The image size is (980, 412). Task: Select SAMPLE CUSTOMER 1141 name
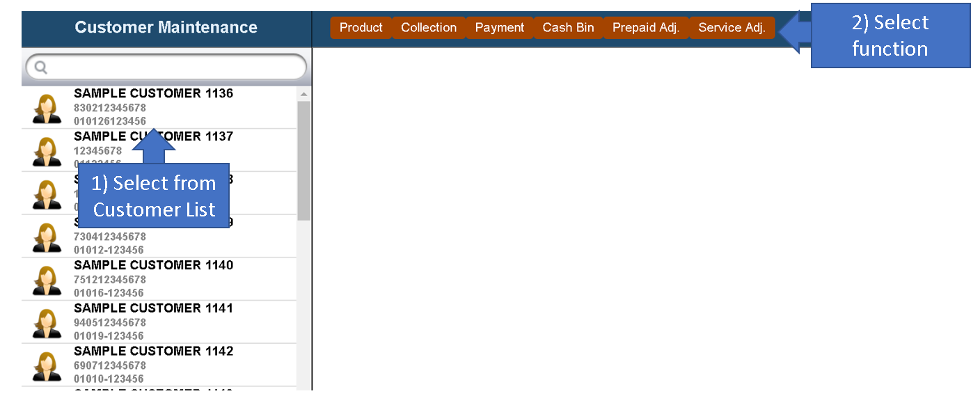[x=153, y=308]
